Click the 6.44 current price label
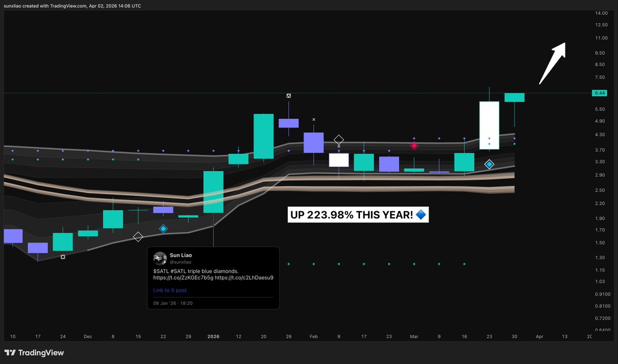 pos(599,93)
